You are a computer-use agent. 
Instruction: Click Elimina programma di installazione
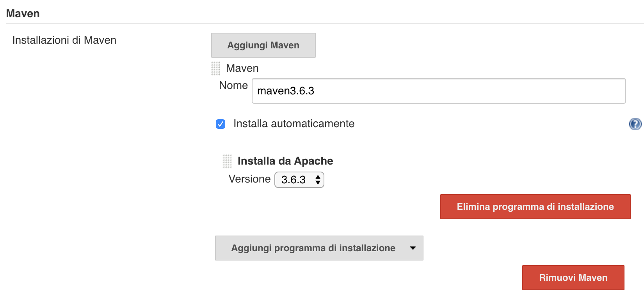pyautogui.click(x=535, y=207)
